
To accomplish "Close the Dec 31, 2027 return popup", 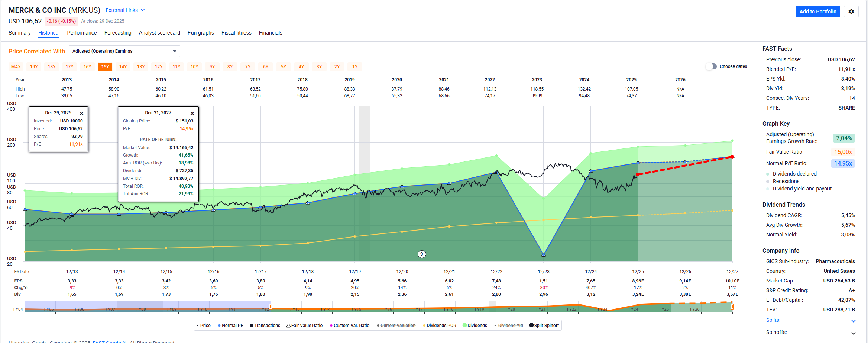I will [192, 114].
